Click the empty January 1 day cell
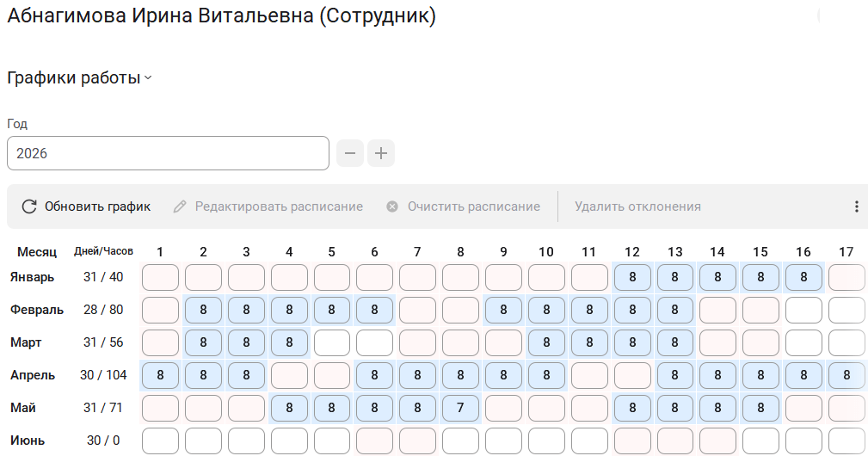The width and height of the screenshot is (868, 456). tap(160, 278)
